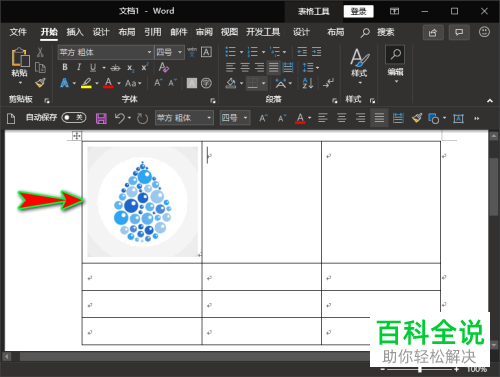Toggle center alignment in the ribbon paragraph group
The height and width of the screenshot is (377, 500).
(245, 67)
